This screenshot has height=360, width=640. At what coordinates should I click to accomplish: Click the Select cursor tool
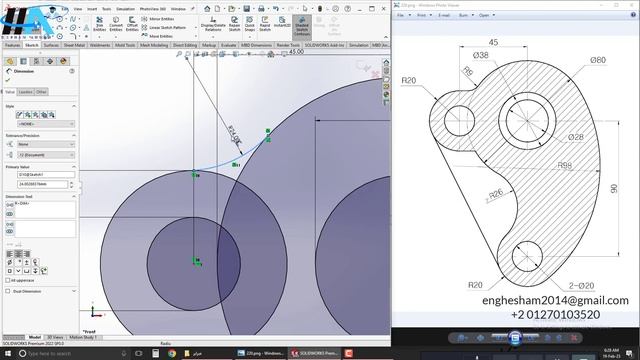[305, 9]
